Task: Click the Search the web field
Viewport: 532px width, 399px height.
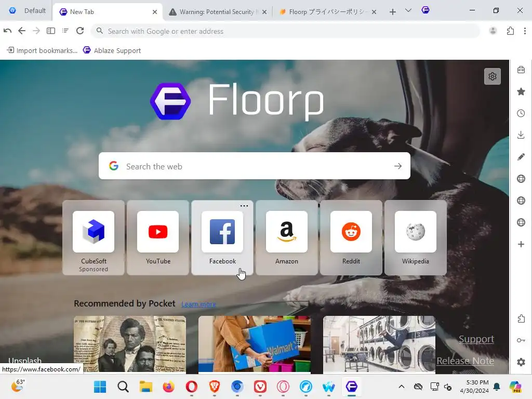Action: pyautogui.click(x=255, y=166)
